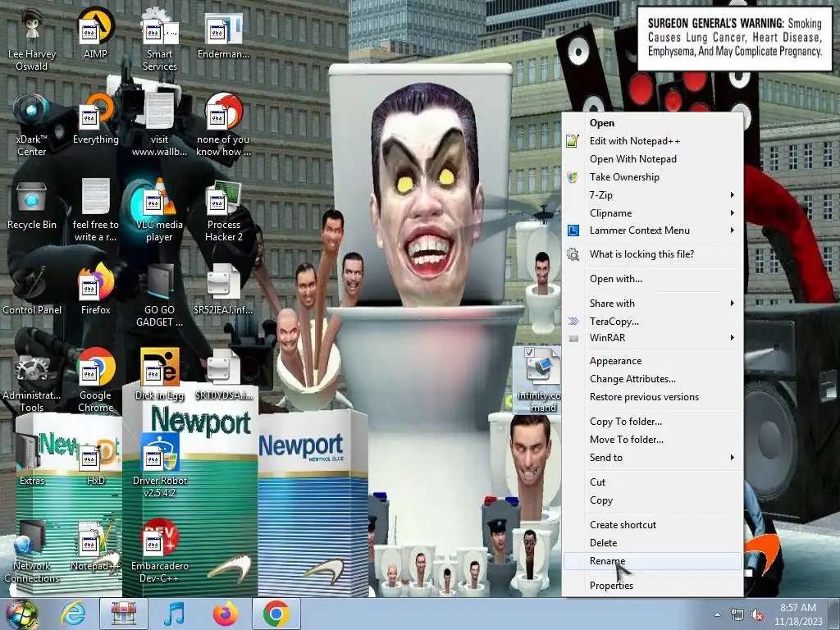The height and width of the screenshot is (630, 840).
Task: Select the Administrative Tools icon
Action: [32, 381]
